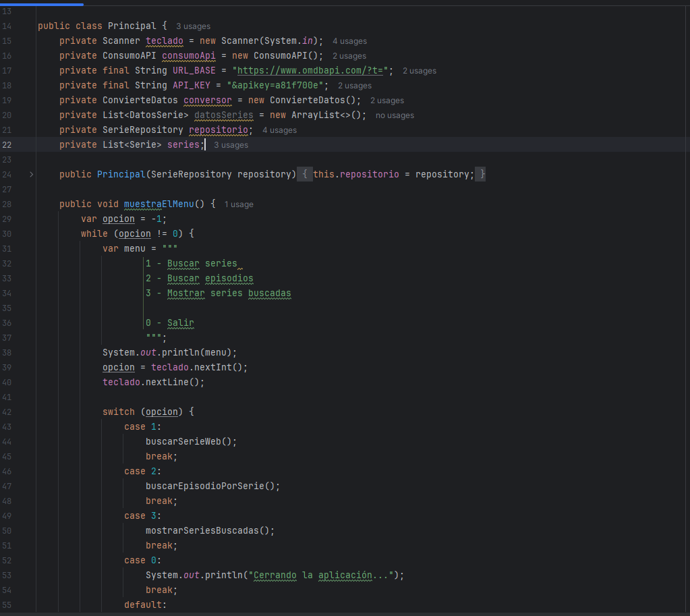
Task: Click the this.repositorio assignment in constructor
Action: 394,174
